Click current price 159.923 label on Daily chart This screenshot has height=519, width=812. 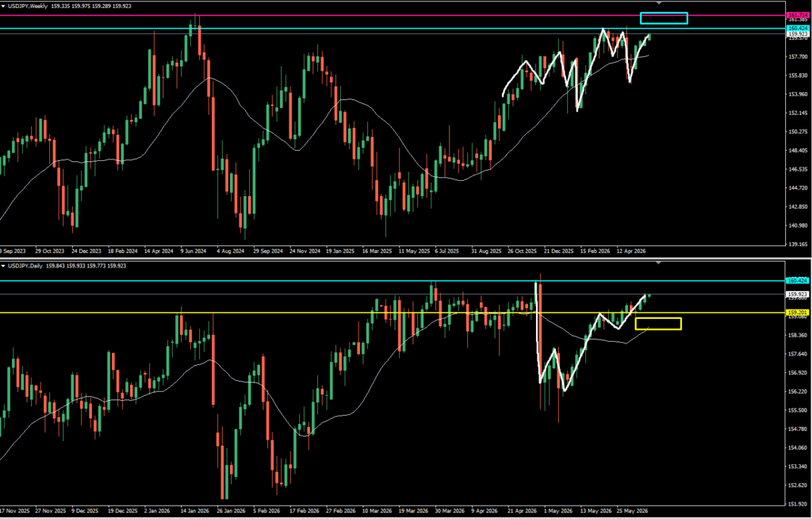pyautogui.click(x=798, y=294)
